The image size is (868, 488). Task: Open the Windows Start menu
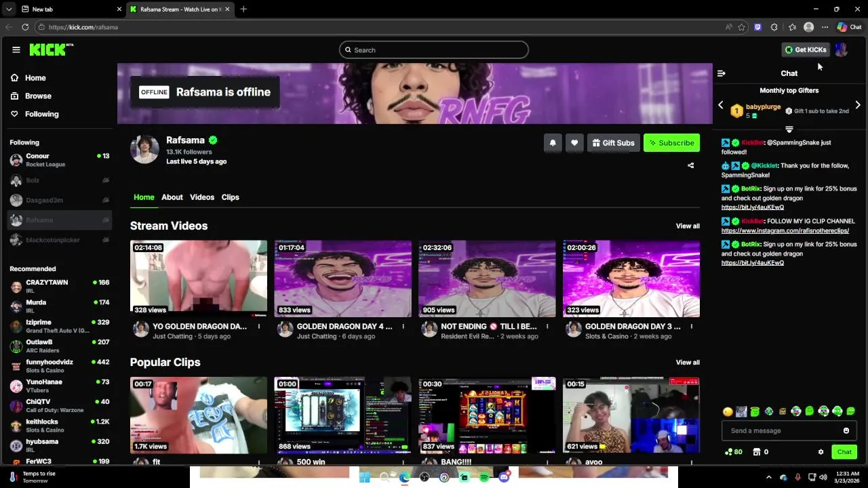364,477
